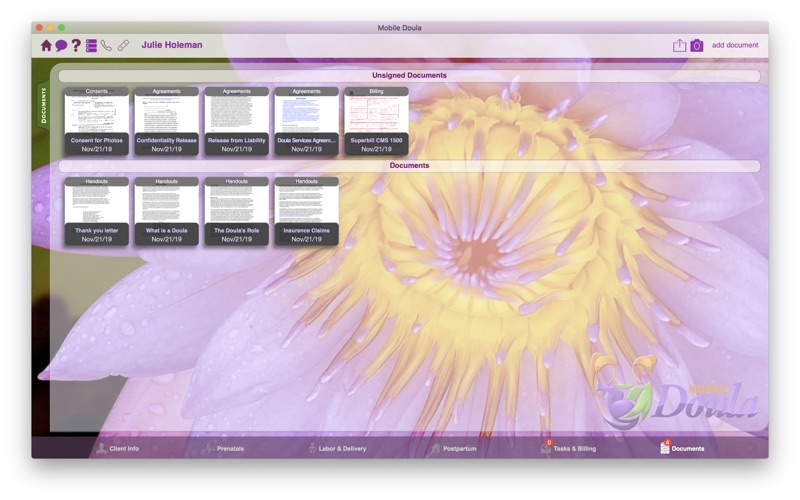The width and height of the screenshot is (800, 500).
Task: Click the Handouts label on Insurance Claims card
Action: [306, 181]
